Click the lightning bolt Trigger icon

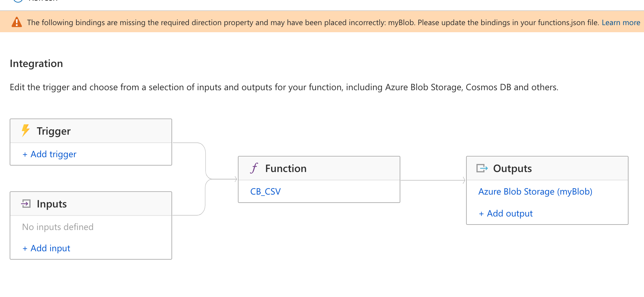pyautogui.click(x=25, y=131)
